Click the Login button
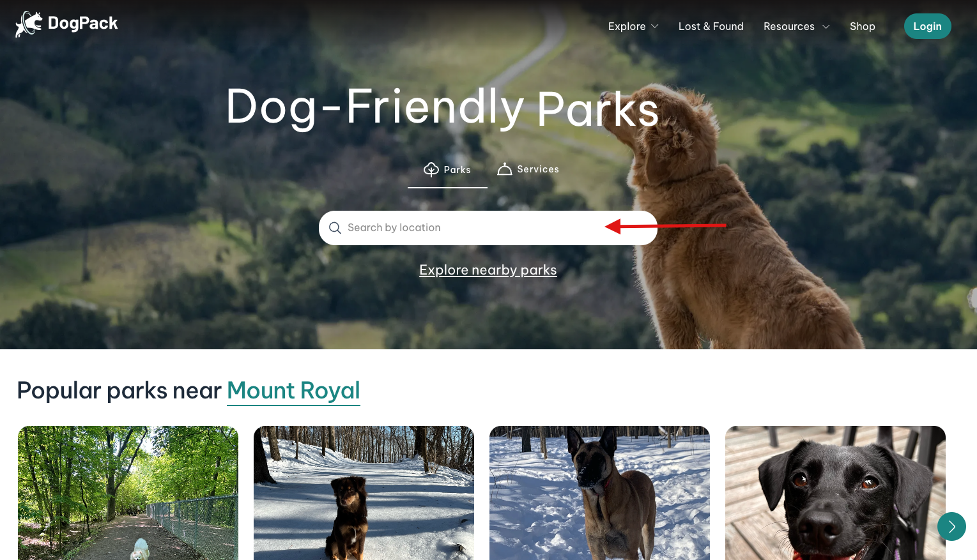This screenshot has width=977, height=560. [927, 26]
